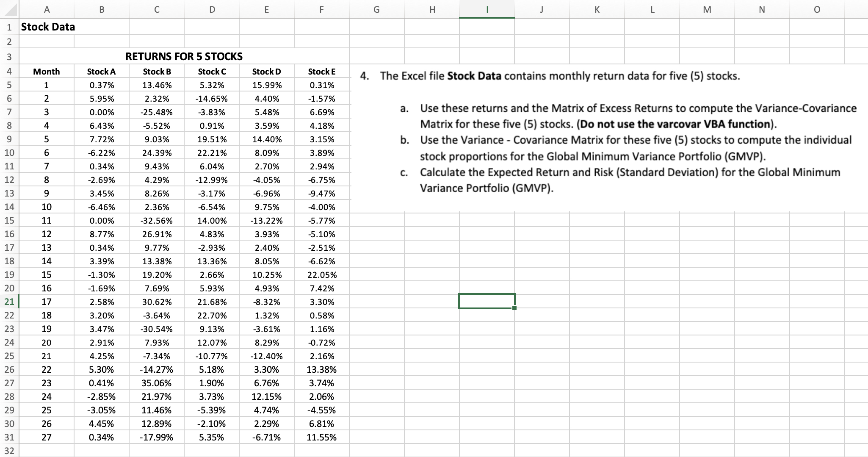Click the cell containing the question 4 text
Viewport: 868px width, 457px height.
click(550, 76)
